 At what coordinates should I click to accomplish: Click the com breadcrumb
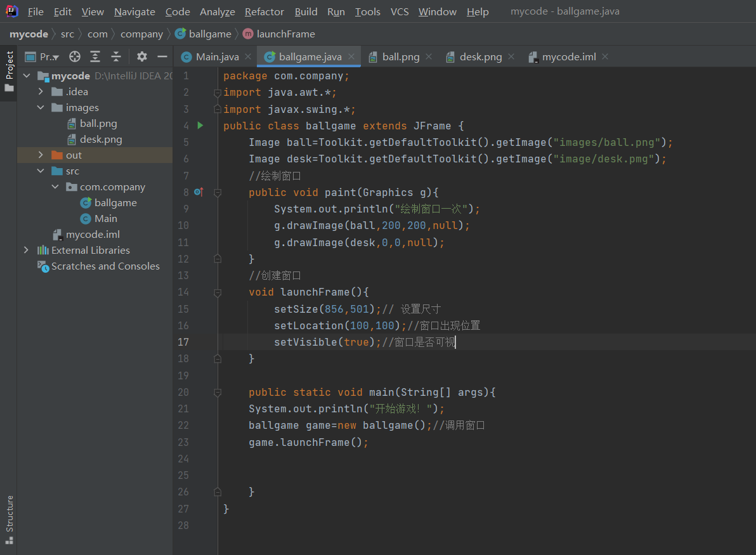pos(98,34)
